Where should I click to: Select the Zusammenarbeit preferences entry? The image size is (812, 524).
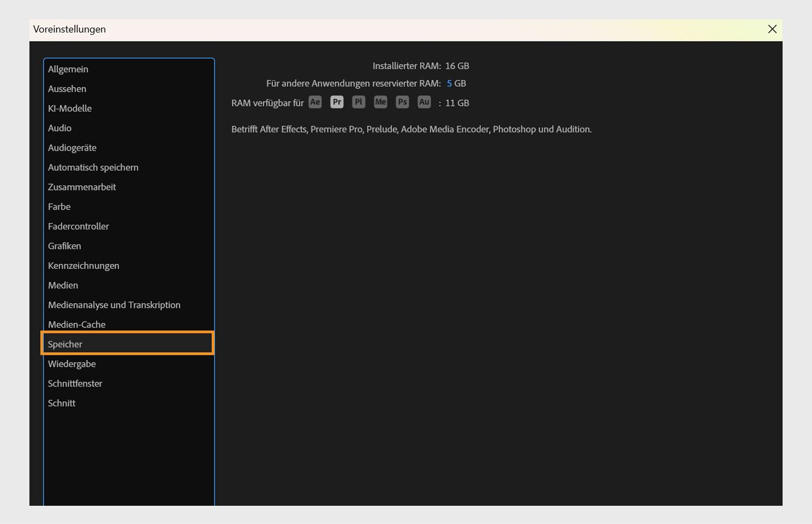(82, 186)
